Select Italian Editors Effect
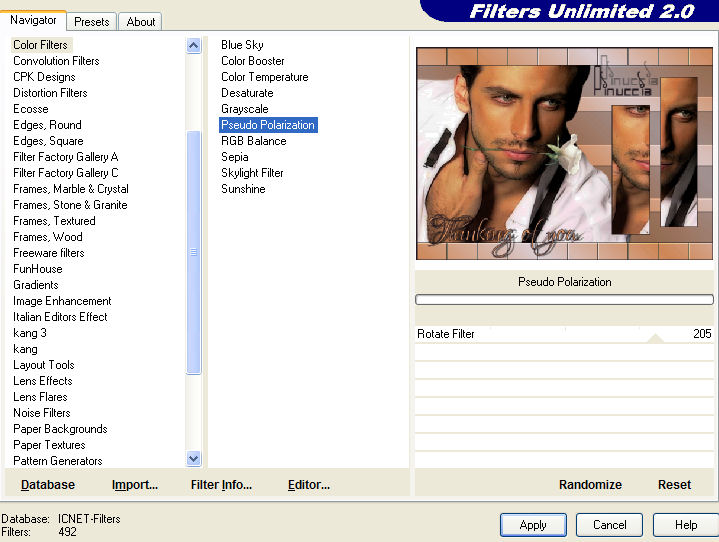The width and height of the screenshot is (719, 542). point(60,317)
